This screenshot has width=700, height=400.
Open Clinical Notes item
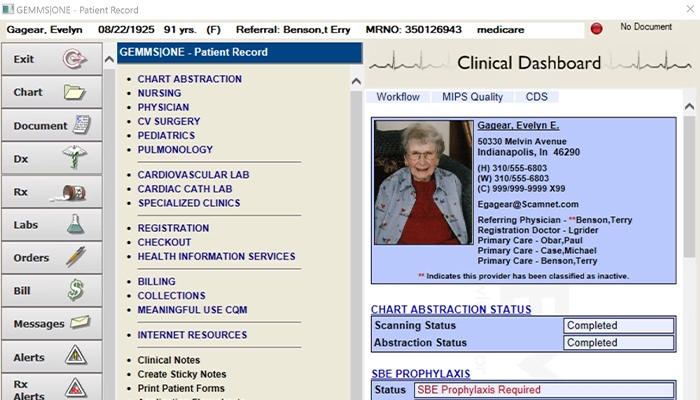click(x=169, y=360)
